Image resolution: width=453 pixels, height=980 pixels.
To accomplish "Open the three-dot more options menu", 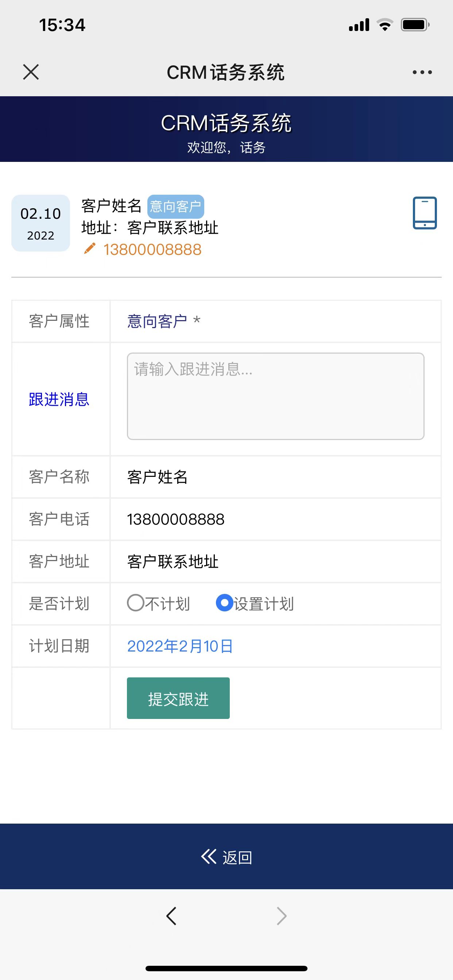I will click(422, 72).
